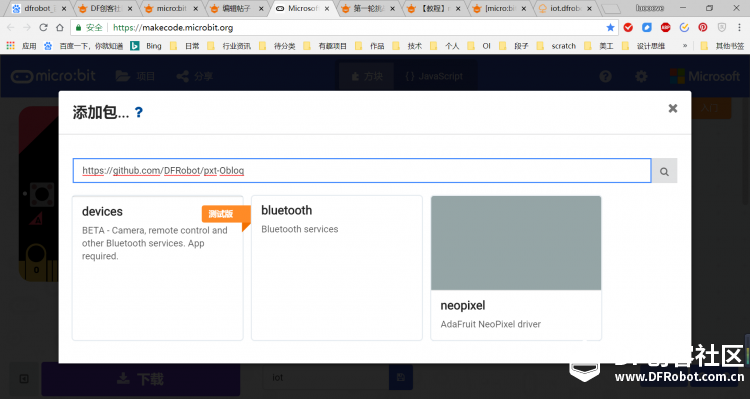Toggle the blue bookmark star
This screenshot has height=399, width=750.
[610, 28]
